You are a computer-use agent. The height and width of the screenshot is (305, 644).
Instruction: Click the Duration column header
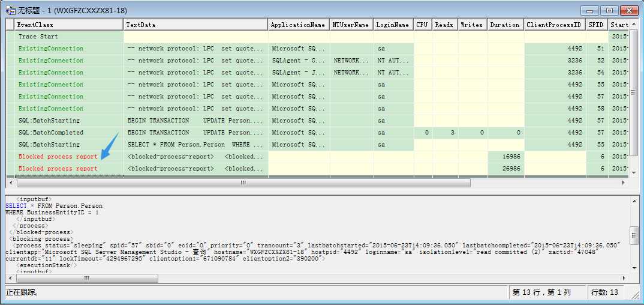[x=506, y=25]
